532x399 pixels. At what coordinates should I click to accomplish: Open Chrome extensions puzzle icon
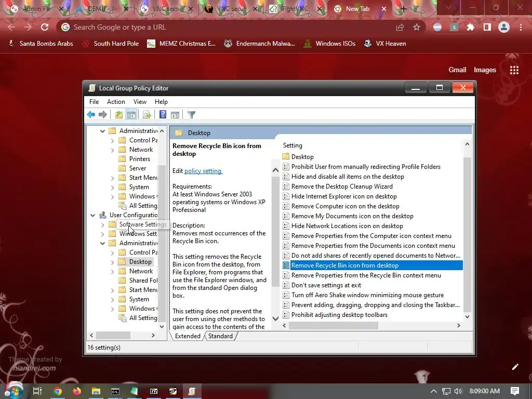tap(470, 27)
